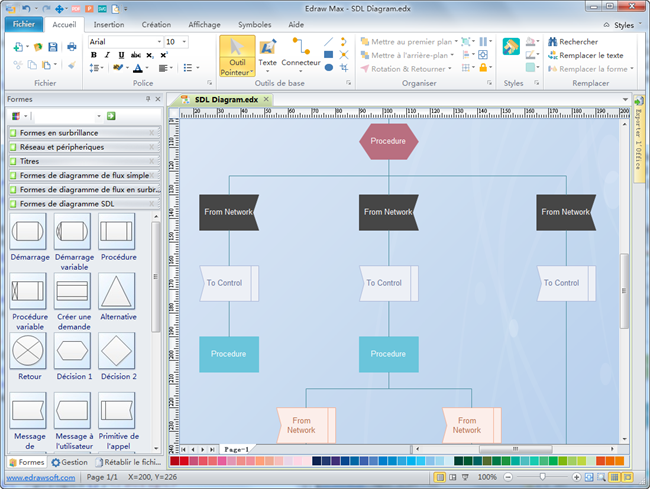Click the Rechercher find icon
Image resolution: width=650 pixels, height=489 pixels.
551,42
